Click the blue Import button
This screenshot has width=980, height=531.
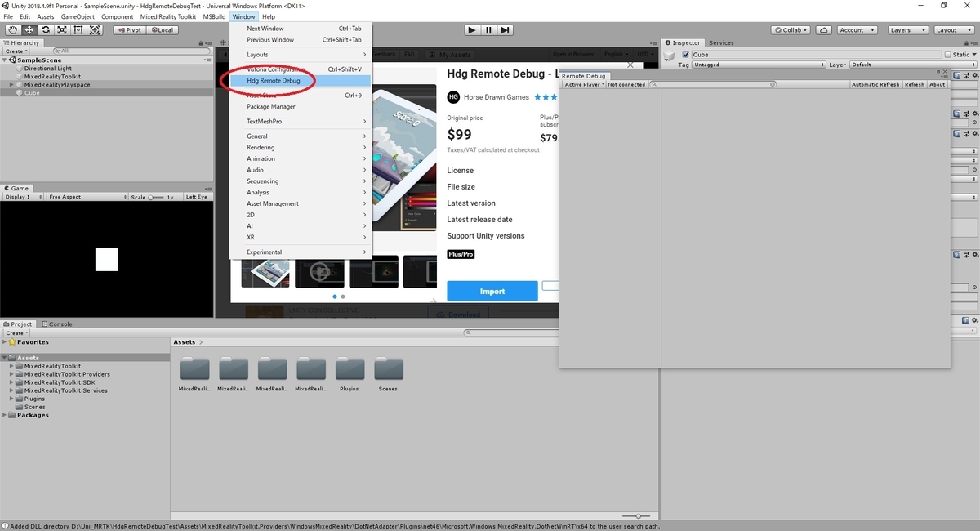492,291
